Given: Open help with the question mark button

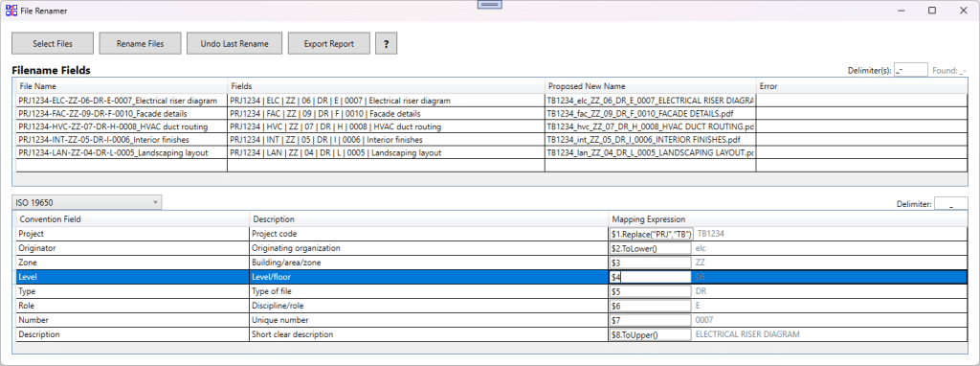Looking at the screenshot, I should 387,44.
